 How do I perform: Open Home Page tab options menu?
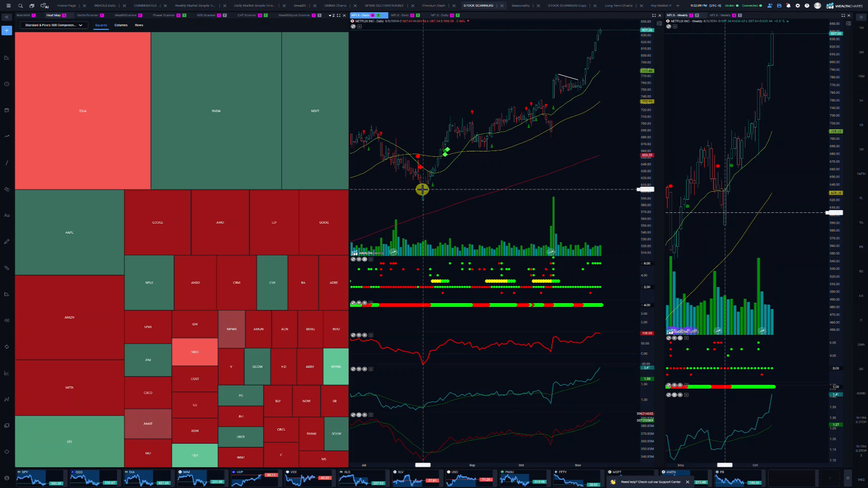click(x=80, y=6)
